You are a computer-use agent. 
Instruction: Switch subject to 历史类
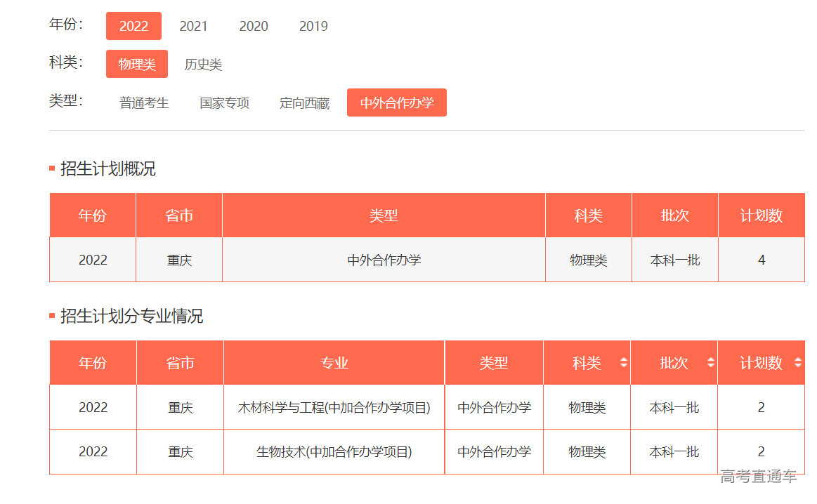203,65
